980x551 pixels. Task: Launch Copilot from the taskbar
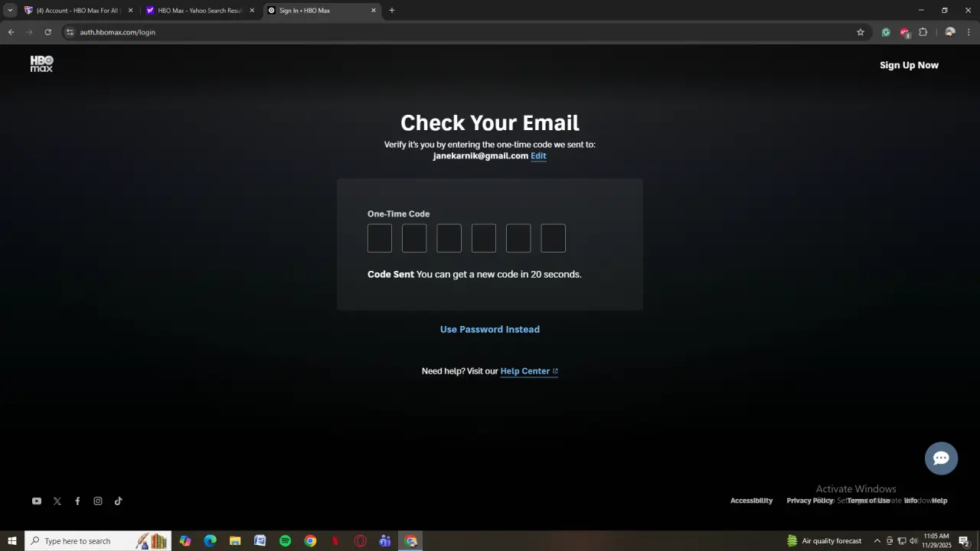coord(185,541)
